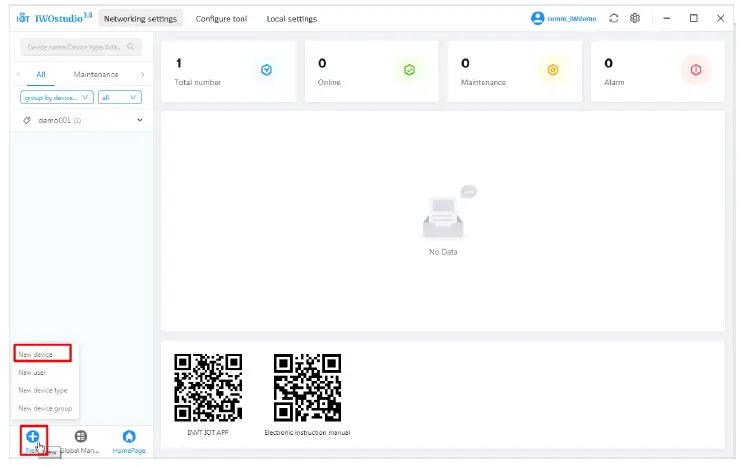
Task: Go to HomePage via the house icon
Action: pos(129,436)
